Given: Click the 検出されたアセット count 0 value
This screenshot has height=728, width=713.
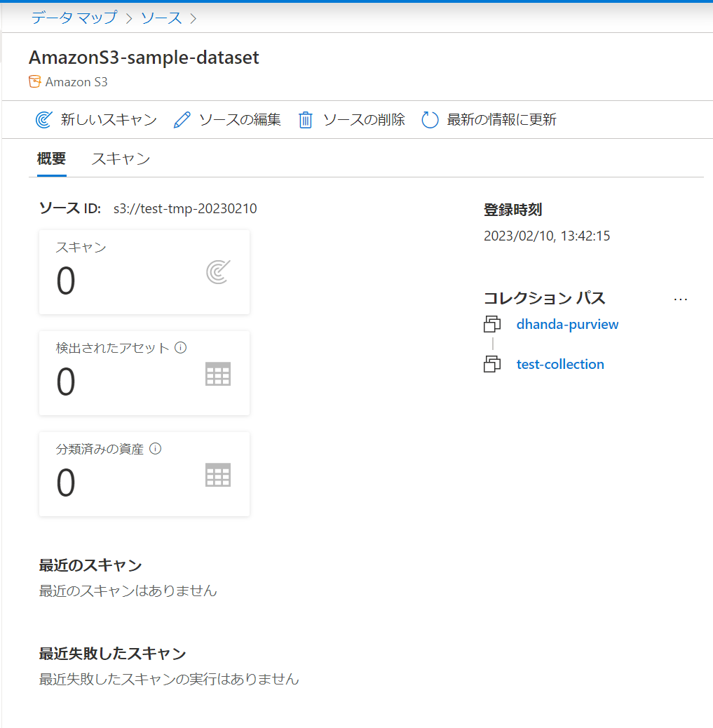Looking at the screenshot, I should (x=65, y=382).
